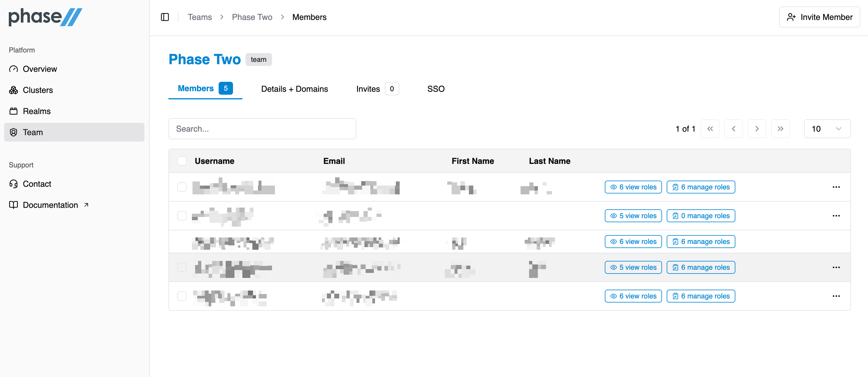868x377 pixels.
Task: Toggle the sidebar panel icon
Action: (x=165, y=17)
